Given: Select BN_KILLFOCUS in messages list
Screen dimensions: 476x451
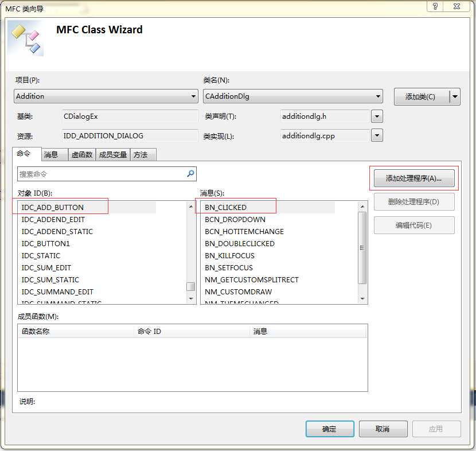Looking at the screenshot, I should pos(229,256).
